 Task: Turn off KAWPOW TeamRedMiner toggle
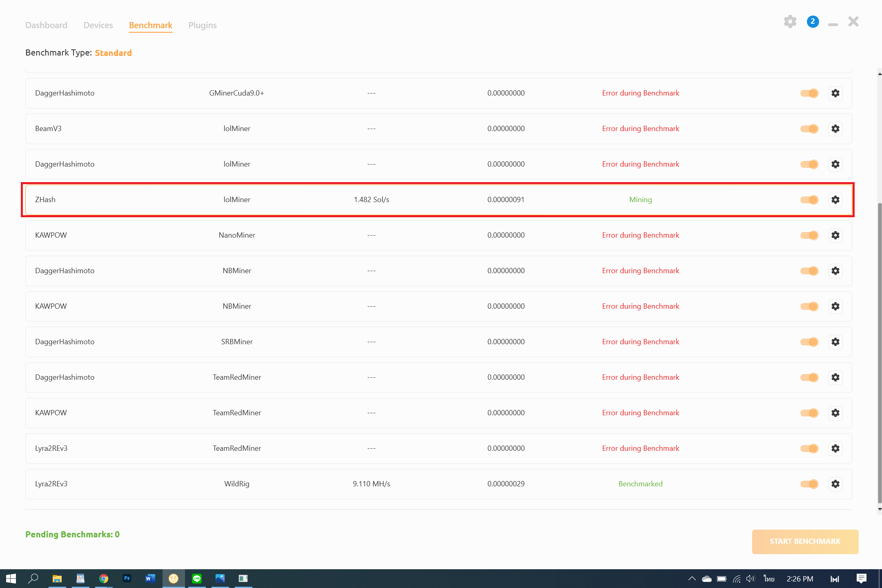[809, 413]
